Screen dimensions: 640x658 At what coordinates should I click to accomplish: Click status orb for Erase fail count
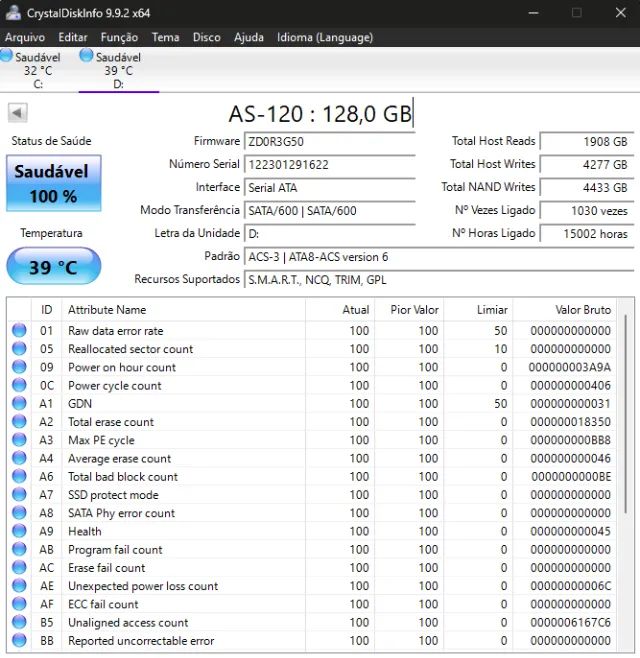(19, 567)
